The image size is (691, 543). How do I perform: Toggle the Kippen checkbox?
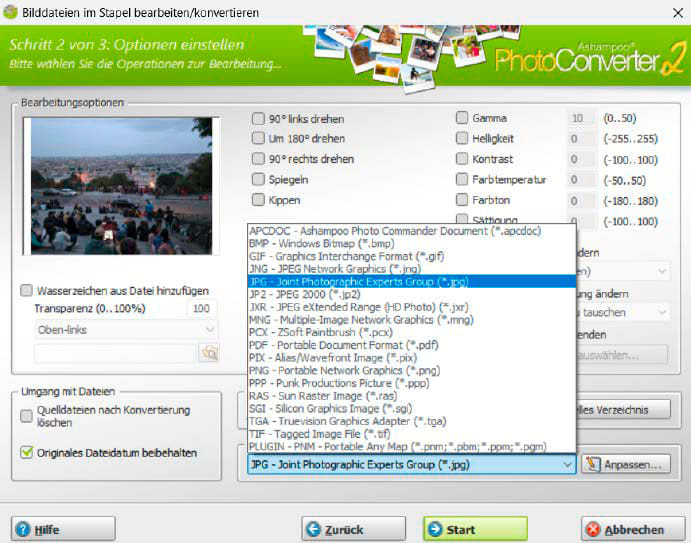point(258,200)
